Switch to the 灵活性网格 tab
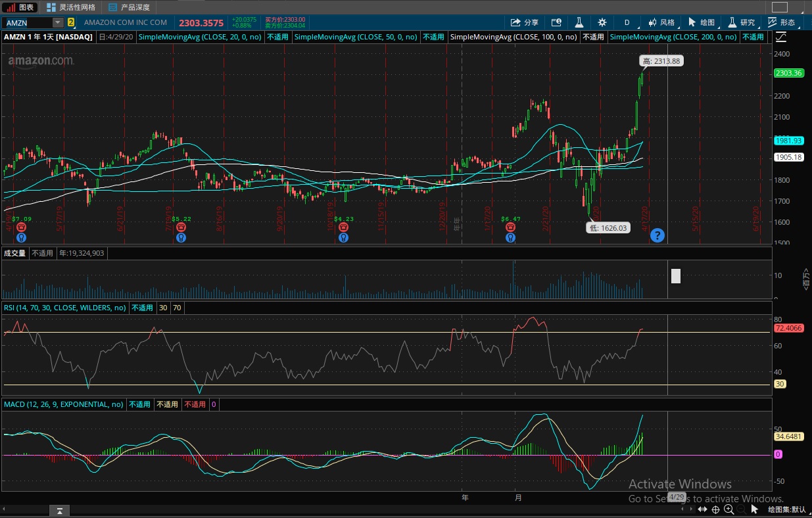Viewport: 812px width, 518px height. point(72,7)
